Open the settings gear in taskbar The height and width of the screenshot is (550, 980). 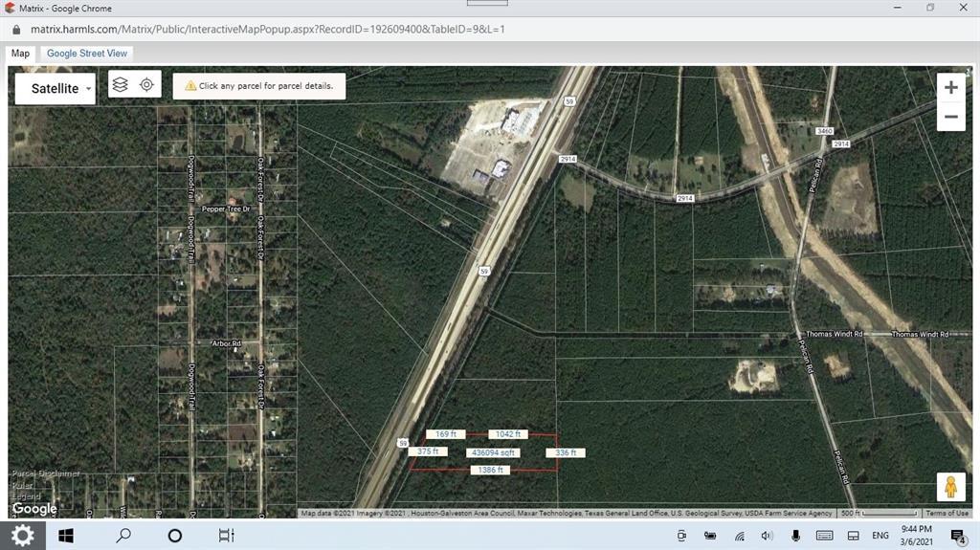point(22,536)
